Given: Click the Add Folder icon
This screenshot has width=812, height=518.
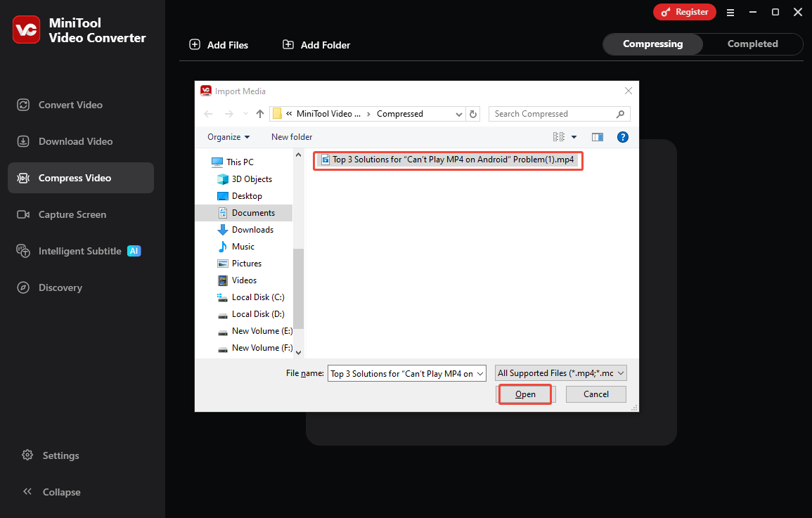Looking at the screenshot, I should (x=288, y=44).
